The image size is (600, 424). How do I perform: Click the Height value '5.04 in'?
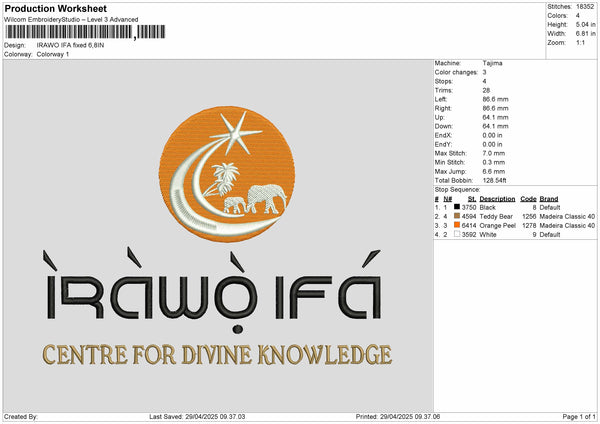[x=585, y=24]
